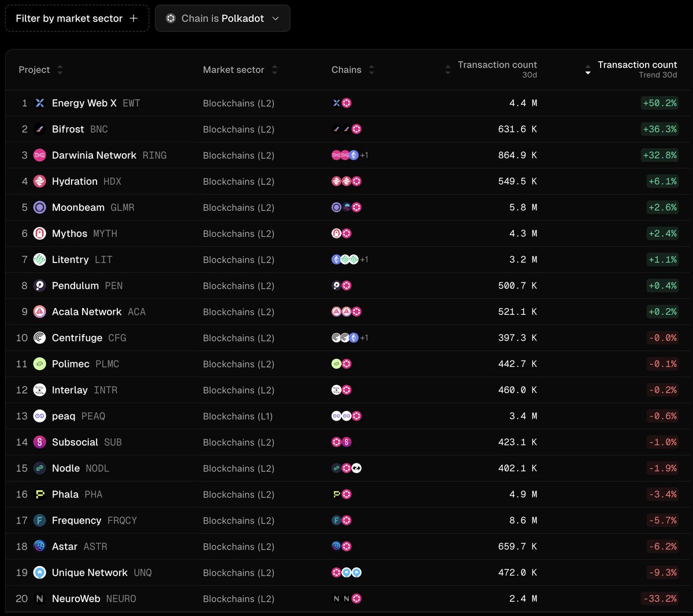Click the Nodle project logo

(39, 468)
